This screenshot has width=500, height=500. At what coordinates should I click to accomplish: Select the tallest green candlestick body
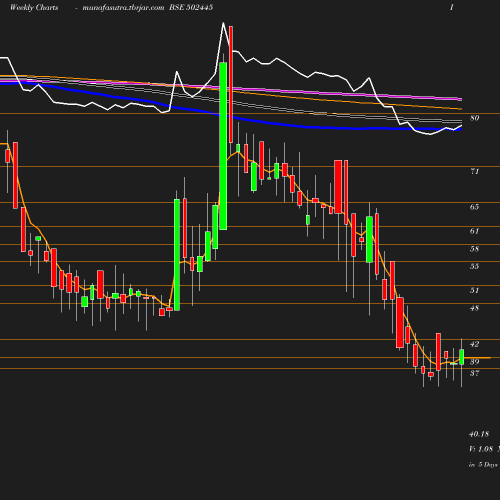point(223,146)
